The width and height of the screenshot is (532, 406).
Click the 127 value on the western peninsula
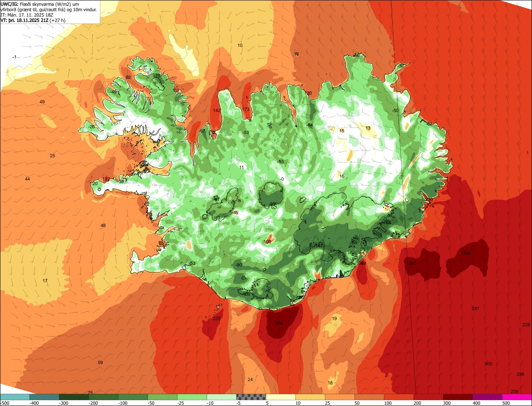point(106,179)
